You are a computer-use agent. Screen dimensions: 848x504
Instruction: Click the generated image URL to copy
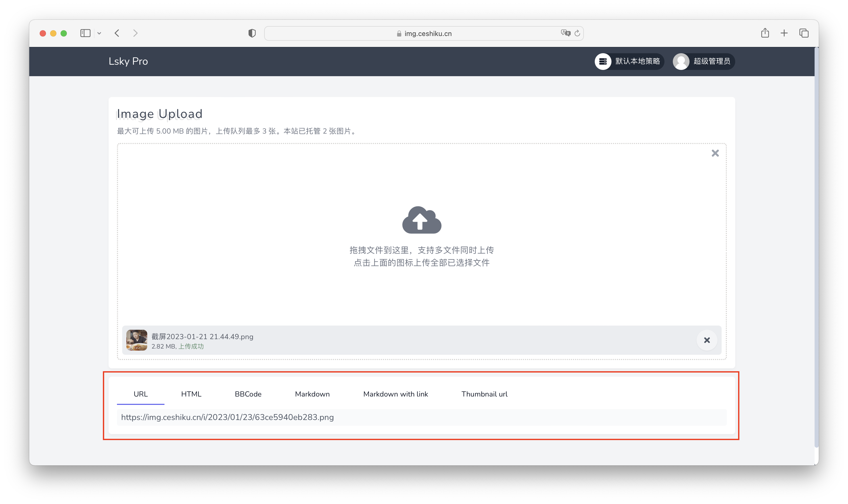pyautogui.click(x=421, y=417)
